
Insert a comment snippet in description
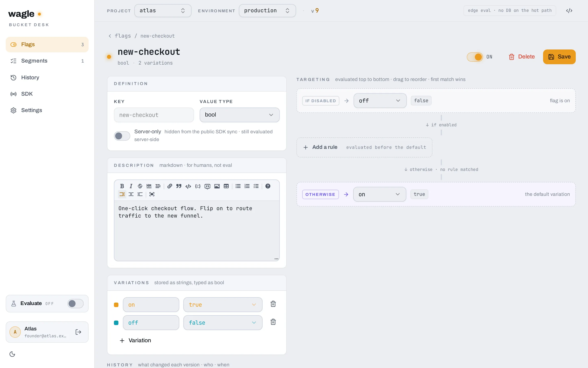click(207, 186)
